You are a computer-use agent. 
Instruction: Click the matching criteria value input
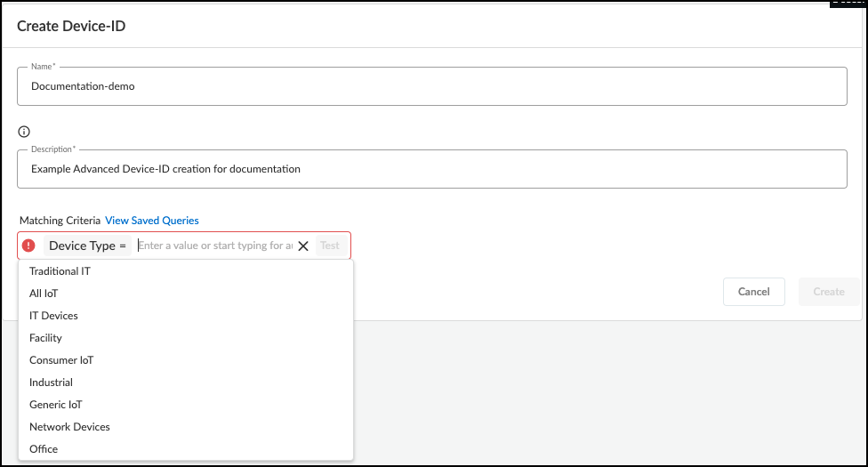point(213,246)
